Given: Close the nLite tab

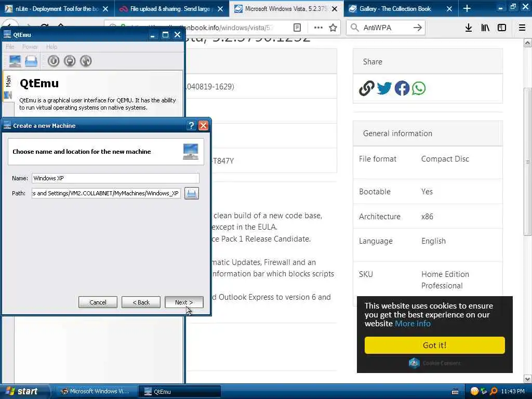Looking at the screenshot, I should tap(105, 8).
